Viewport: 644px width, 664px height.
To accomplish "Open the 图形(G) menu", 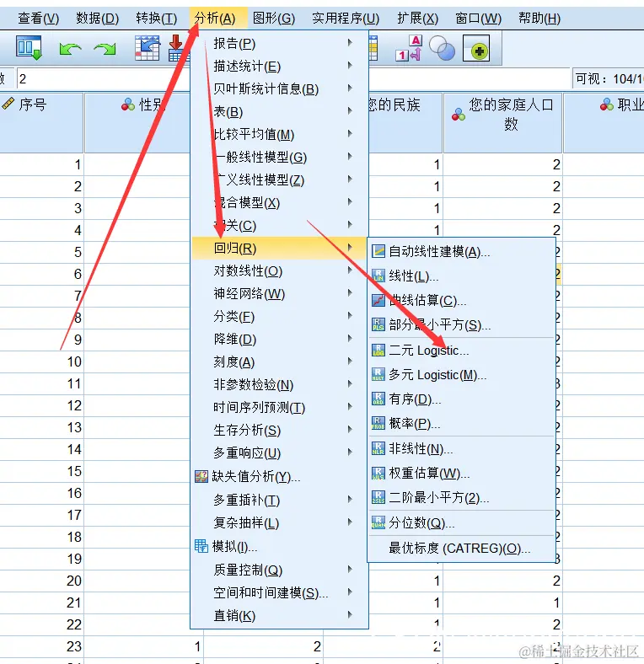I will coord(274,19).
